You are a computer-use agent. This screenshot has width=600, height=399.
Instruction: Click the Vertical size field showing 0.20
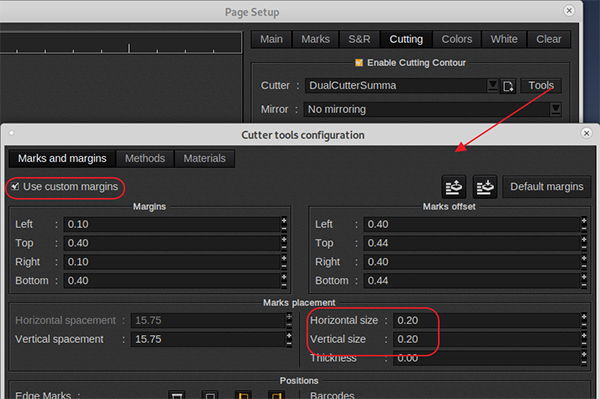point(487,339)
